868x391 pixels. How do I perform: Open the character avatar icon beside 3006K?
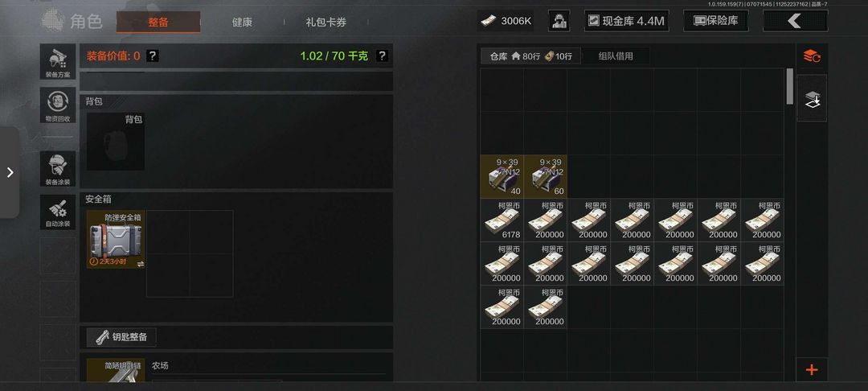tap(559, 21)
